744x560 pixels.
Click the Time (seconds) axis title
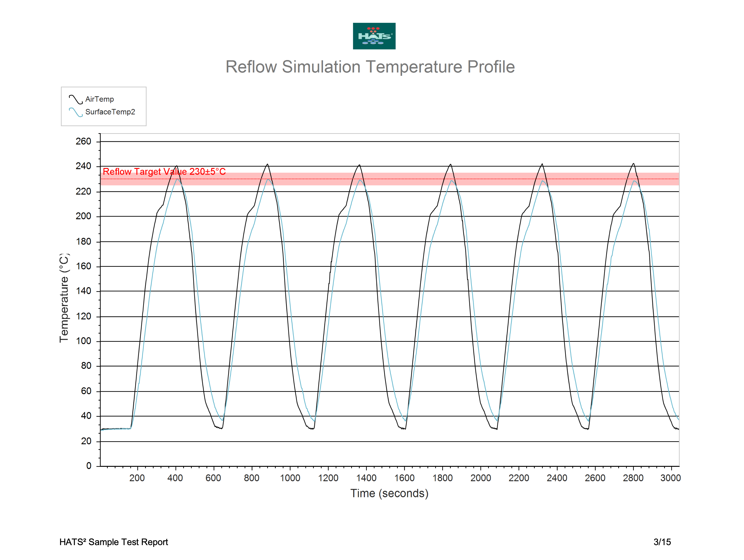[389, 493]
